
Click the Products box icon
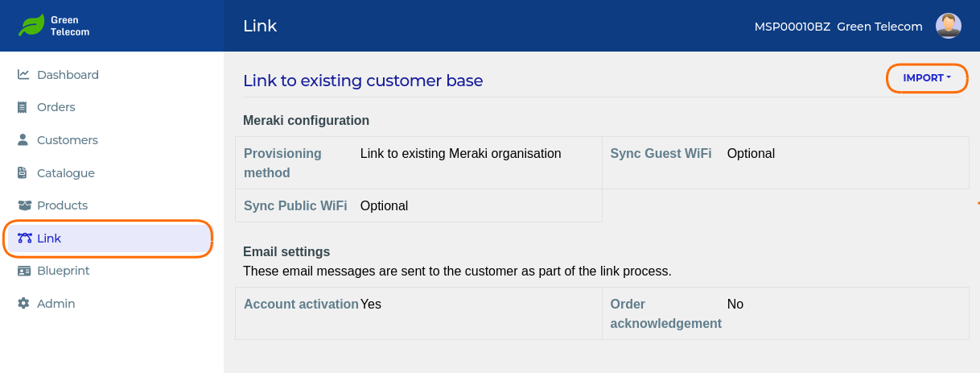pos(23,205)
